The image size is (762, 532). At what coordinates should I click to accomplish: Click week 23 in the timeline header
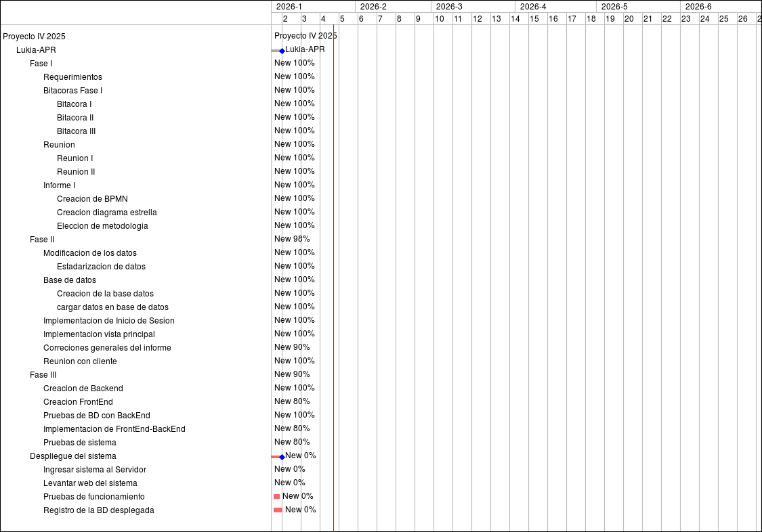[686, 19]
